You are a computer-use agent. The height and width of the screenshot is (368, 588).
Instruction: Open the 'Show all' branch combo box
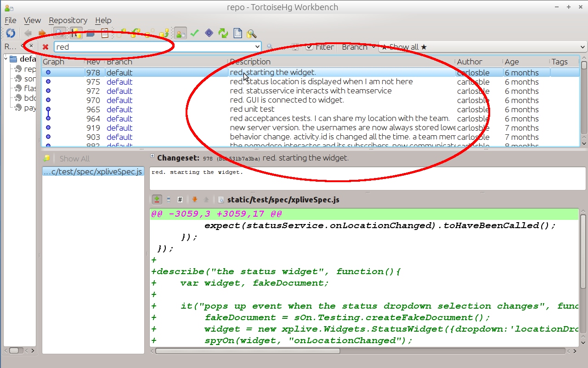[483, 47]
